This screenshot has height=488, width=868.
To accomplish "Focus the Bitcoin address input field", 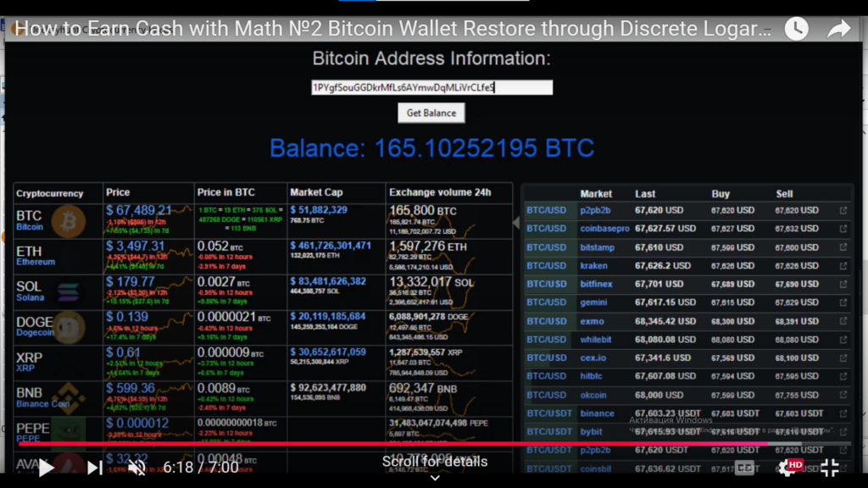I will (431, 87).
